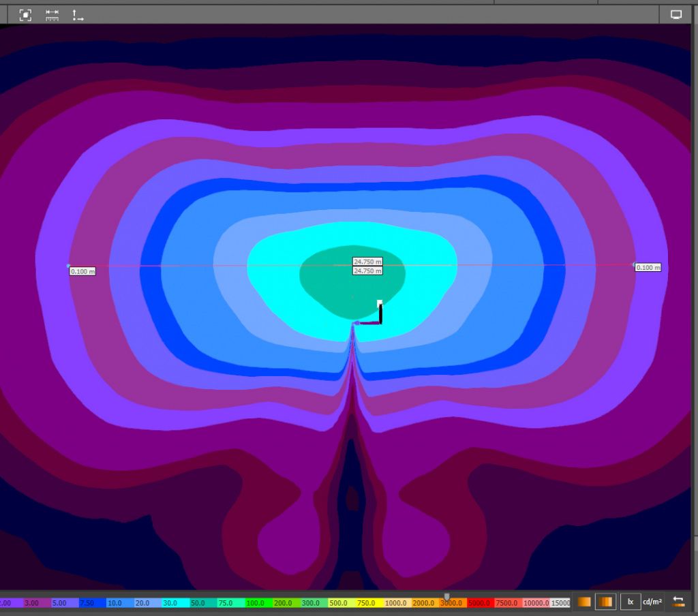Select the 3.00 colour swatch in legend
The image size is (698, 616).
click(x=37, y=602)
